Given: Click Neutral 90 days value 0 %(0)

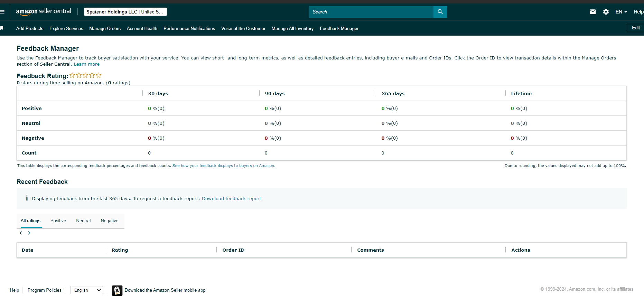Looking at the screenshot, I should pos(273,123).
